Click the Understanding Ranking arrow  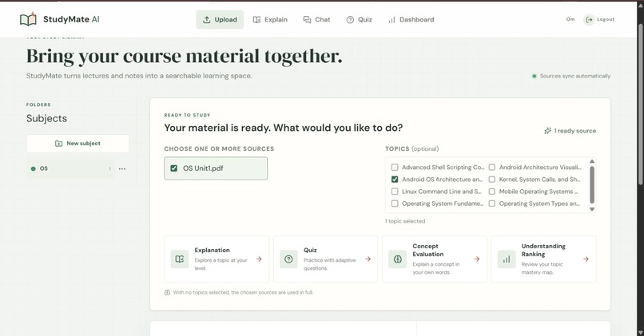tap(586, 259)
